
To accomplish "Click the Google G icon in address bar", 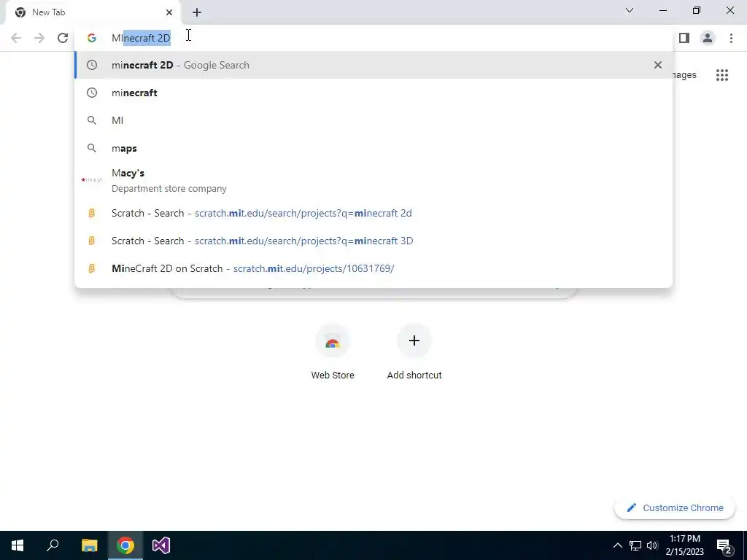I will 91,38.
